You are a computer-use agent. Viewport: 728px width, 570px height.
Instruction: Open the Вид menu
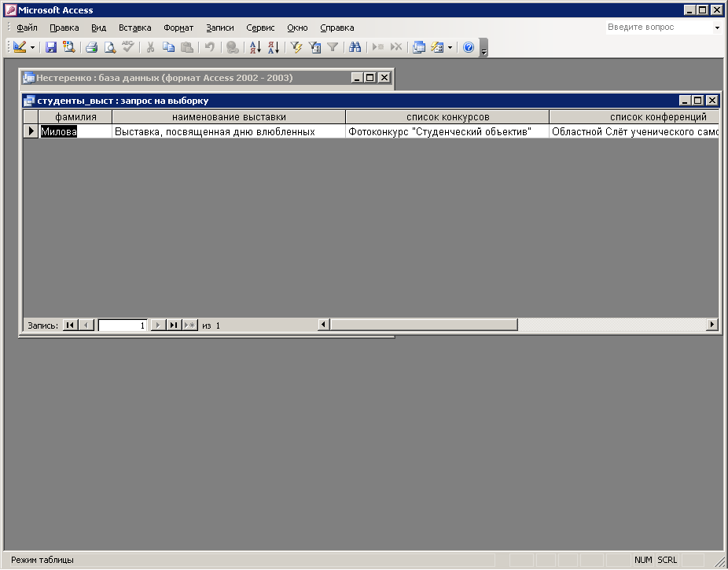[98, 28]
